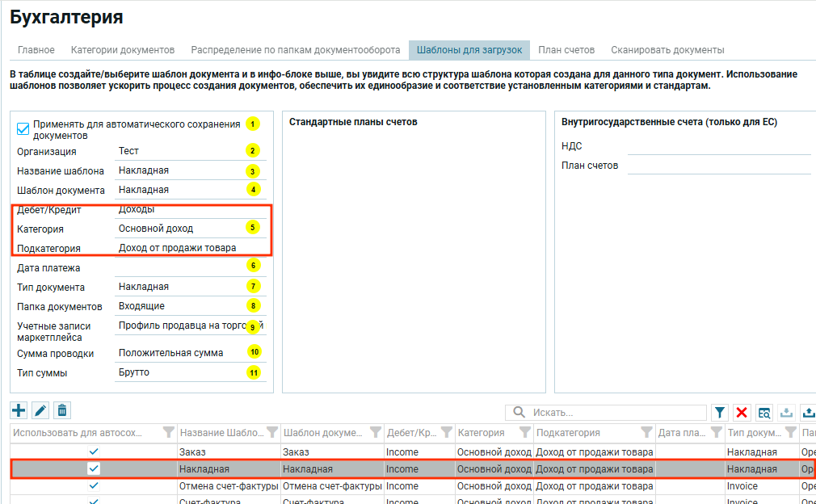Open the Папка документов field showing Входящие
Image resolution: width=816 pixels, height=504 pixels.
click(x=178, y=306)
